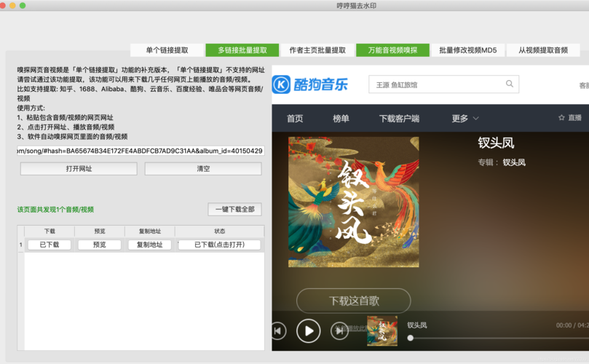Click the 清空 button
The width and height of the screenshot is (589, 364).
coord(203,169)
